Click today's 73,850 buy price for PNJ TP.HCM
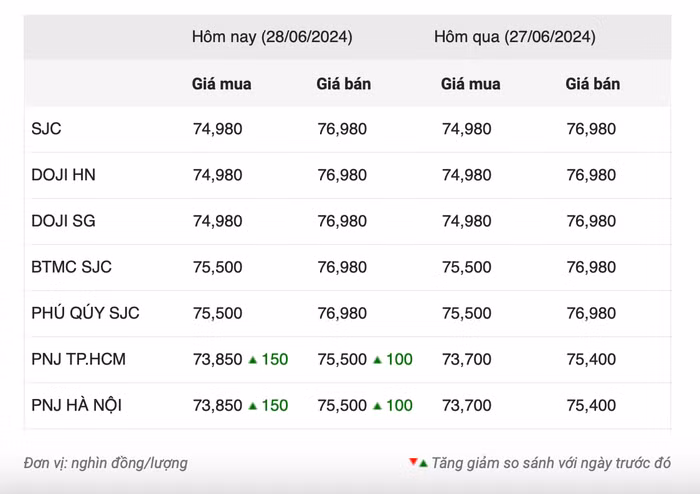The image size is (700, 494). pos(217,359)
